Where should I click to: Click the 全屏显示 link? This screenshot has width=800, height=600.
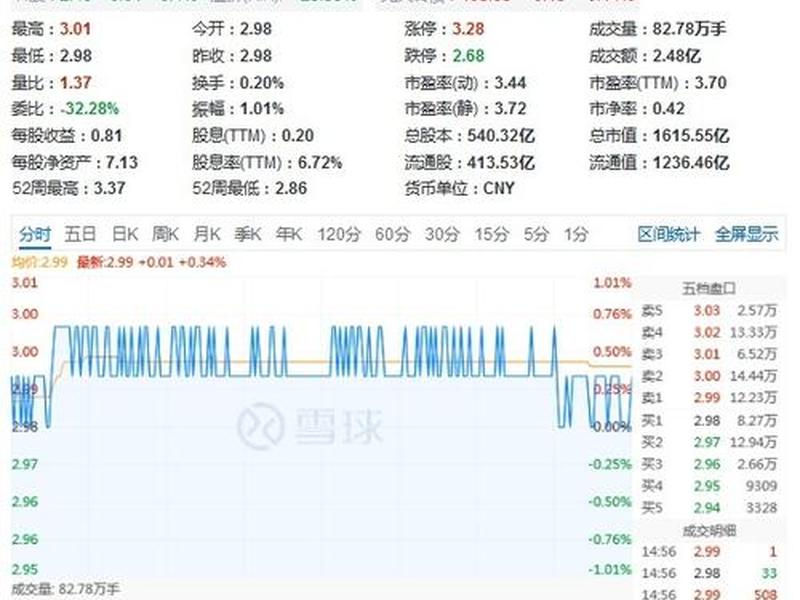click(x=746, y=234)
